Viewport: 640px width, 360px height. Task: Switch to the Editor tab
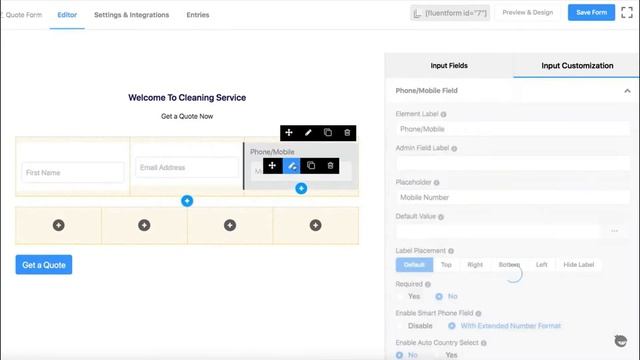(x=67, y=15)
